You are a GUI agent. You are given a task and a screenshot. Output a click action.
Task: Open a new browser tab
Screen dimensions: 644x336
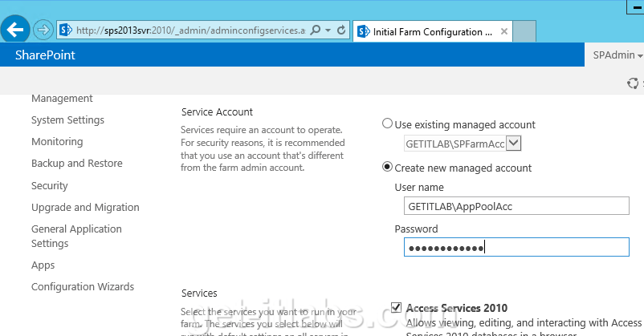[x=524, y=31]
